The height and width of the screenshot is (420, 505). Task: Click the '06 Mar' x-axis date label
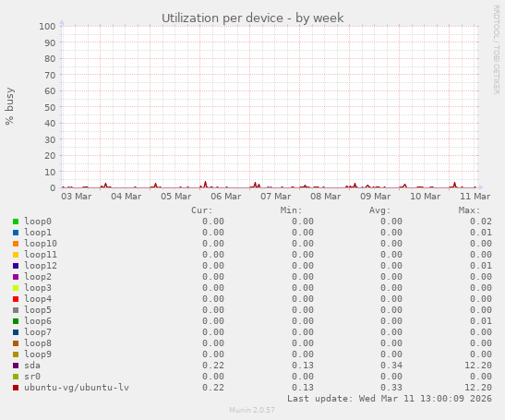pyautogui.click(x=226, y=196)
